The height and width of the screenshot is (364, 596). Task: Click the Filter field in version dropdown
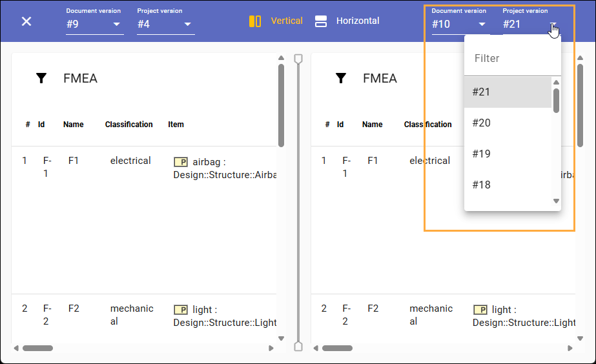pos(511,58)
